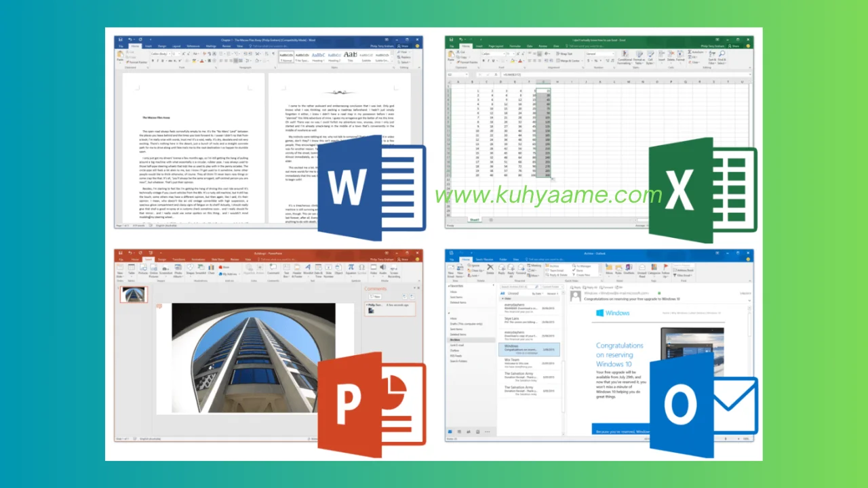The height and width of the screenshot is (488, 868).
Task: Click the Delete icon in the Outlook ribbon
Action: pyautogui.click(x=490, y=270)
